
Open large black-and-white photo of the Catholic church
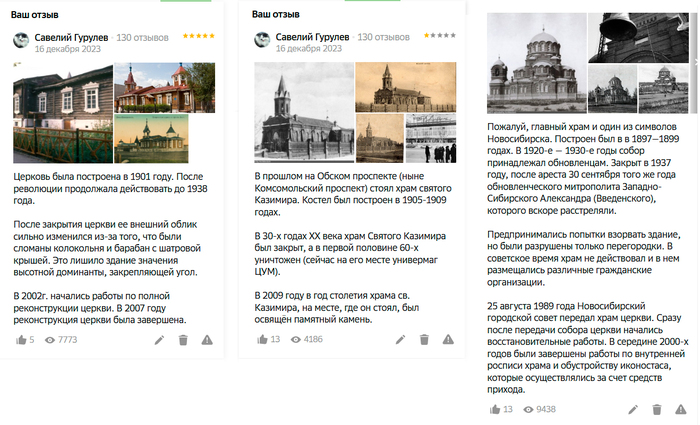point(304,112)
